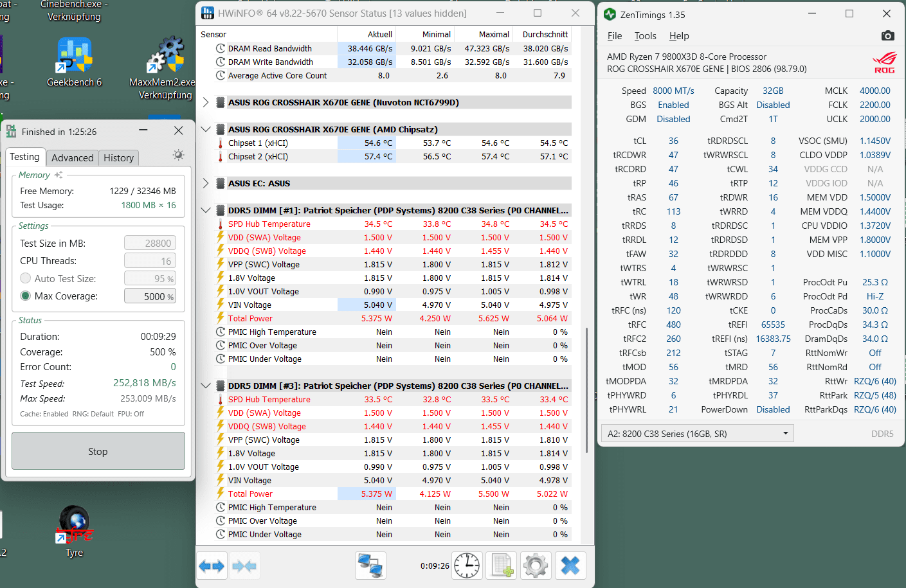Click the tCL value 36
The height and width of the screenshot is (588, 906).
point(673,141)
